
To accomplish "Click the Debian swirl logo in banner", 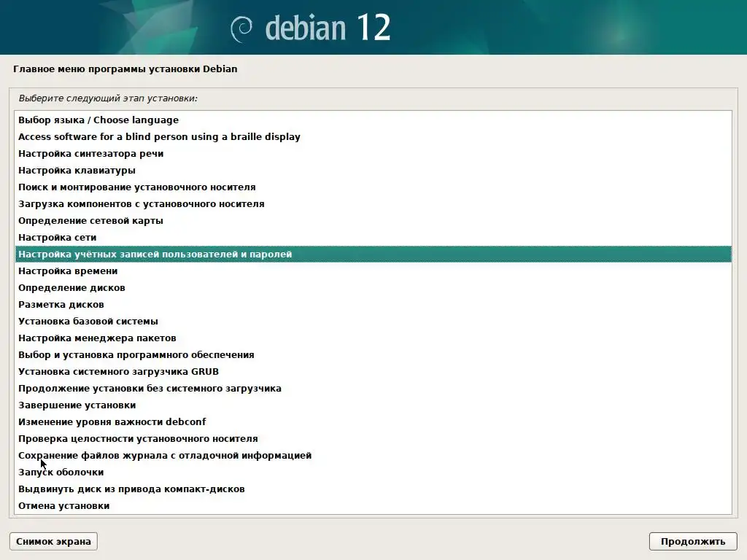I will 241,29.
